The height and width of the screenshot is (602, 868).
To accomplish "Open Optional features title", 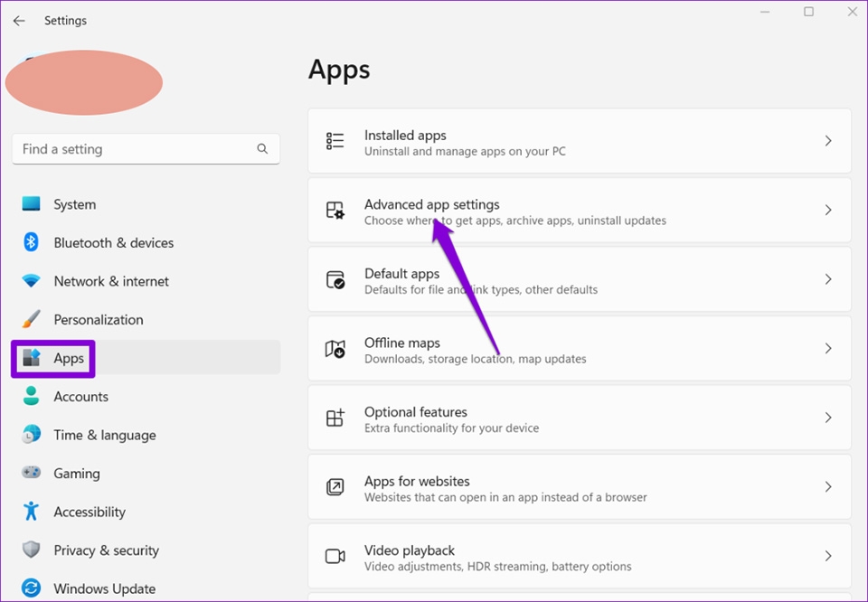I will pos(416,411).
